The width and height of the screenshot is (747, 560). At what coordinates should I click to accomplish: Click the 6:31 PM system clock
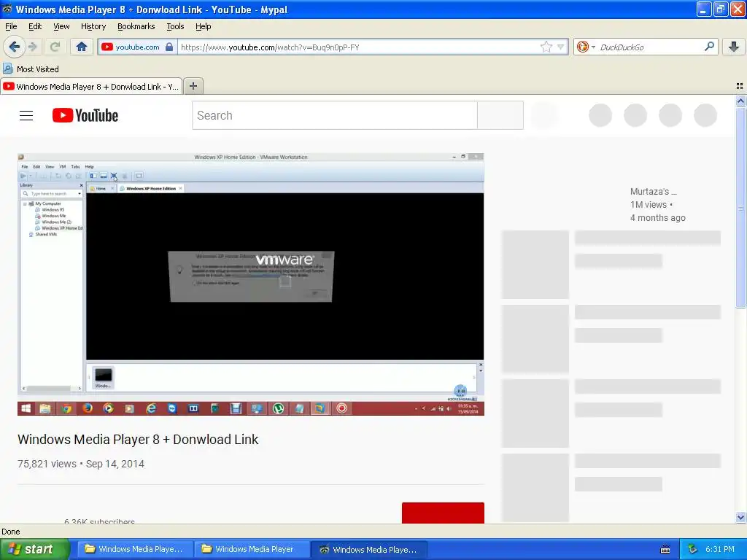[x=719, y=549]
